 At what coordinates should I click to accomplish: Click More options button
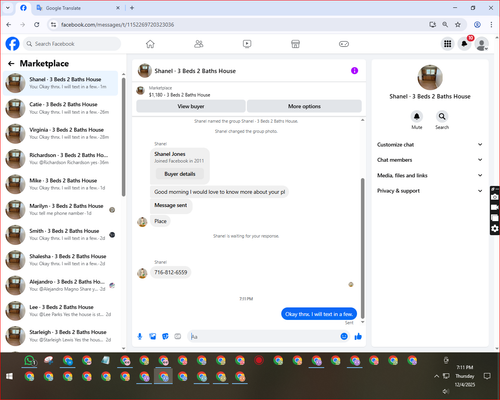point(304,106)
